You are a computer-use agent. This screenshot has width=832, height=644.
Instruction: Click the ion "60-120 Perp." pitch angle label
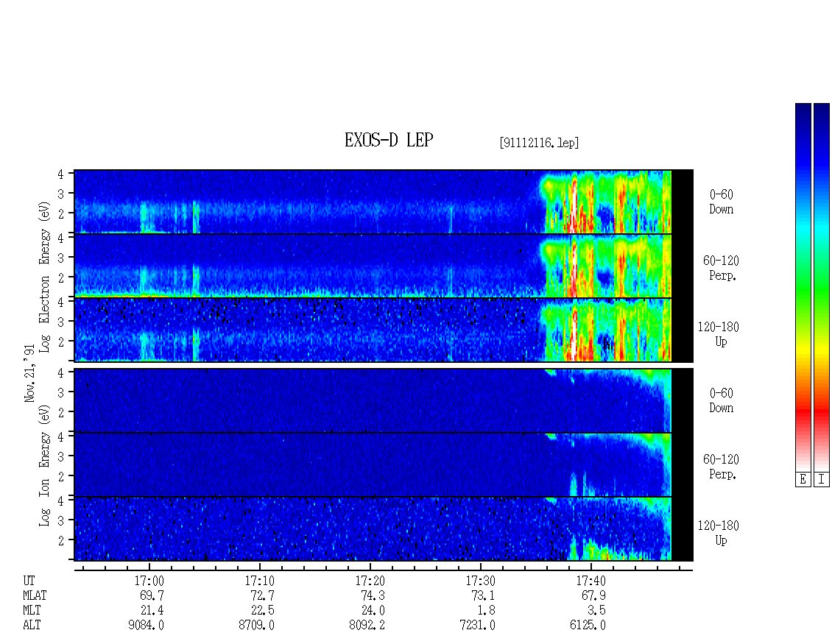(x=721, y=467)
